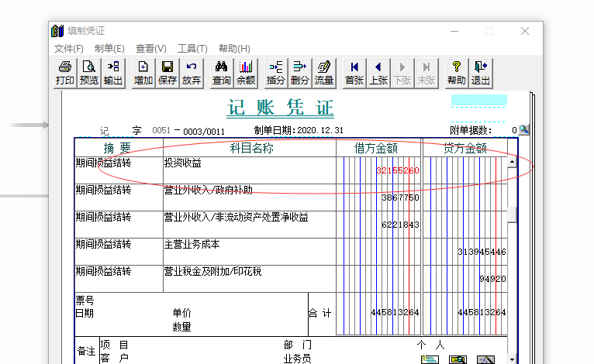
Task: Click debit amount 3867750
Action: click(x=400, y=197)
